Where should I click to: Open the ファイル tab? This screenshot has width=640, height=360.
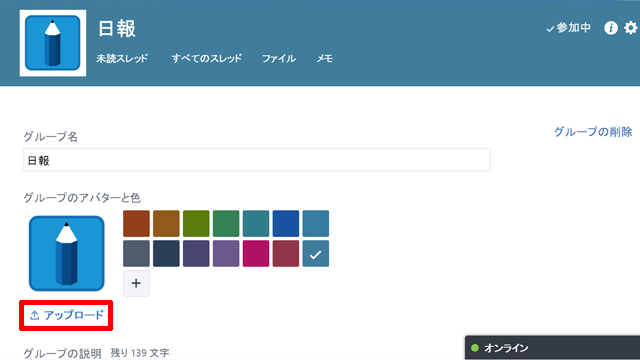pyautogui.click(x=279, y=58)
